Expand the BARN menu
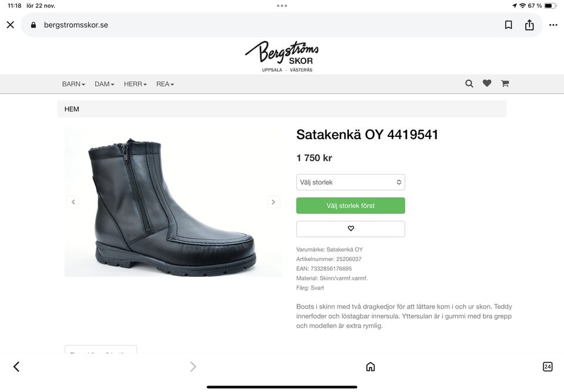Viewport: 564px width, 392px height. (73, 84)
